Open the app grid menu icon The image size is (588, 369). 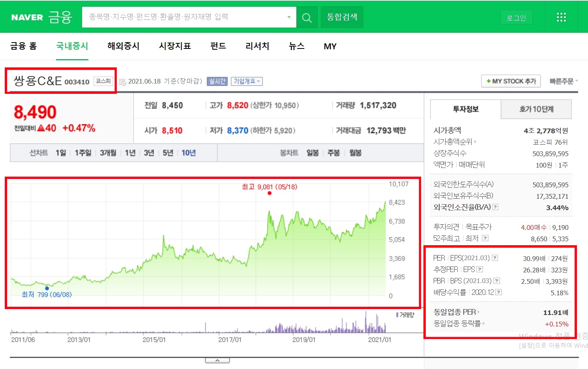[561, 17]
